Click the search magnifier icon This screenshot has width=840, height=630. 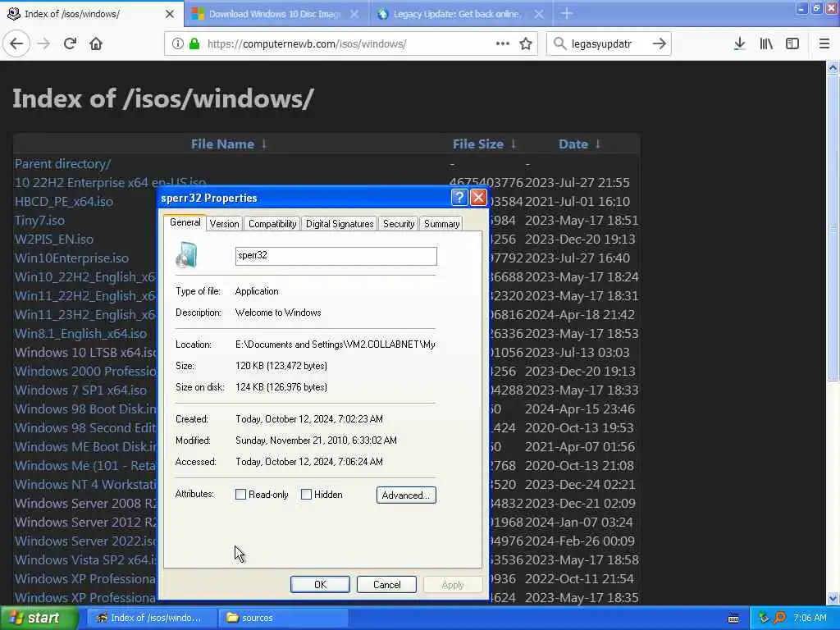pos(559,44)
